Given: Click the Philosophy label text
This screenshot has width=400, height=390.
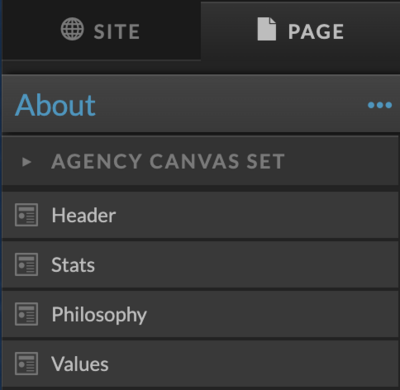Looking at the screenshot, I should click(x=99, y=315).
